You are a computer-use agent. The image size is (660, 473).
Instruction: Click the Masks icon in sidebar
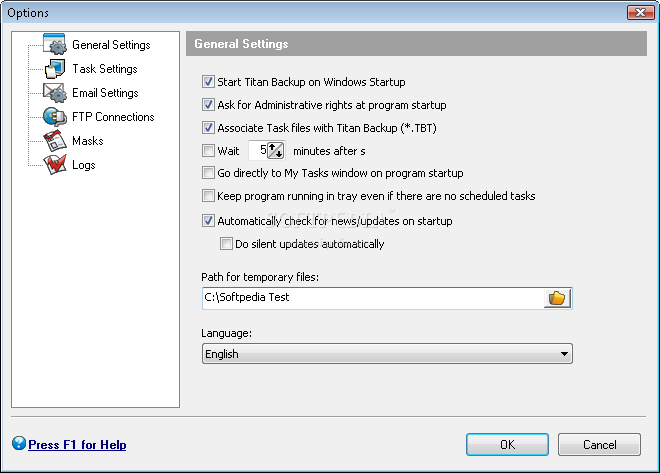tap(55, 141)
